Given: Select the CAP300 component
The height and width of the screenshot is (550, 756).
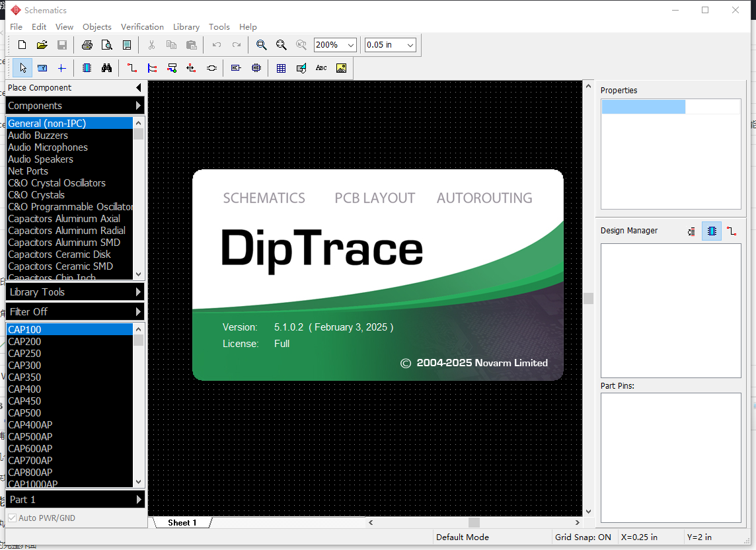Looking at the screenshot, I should [70, 365].
